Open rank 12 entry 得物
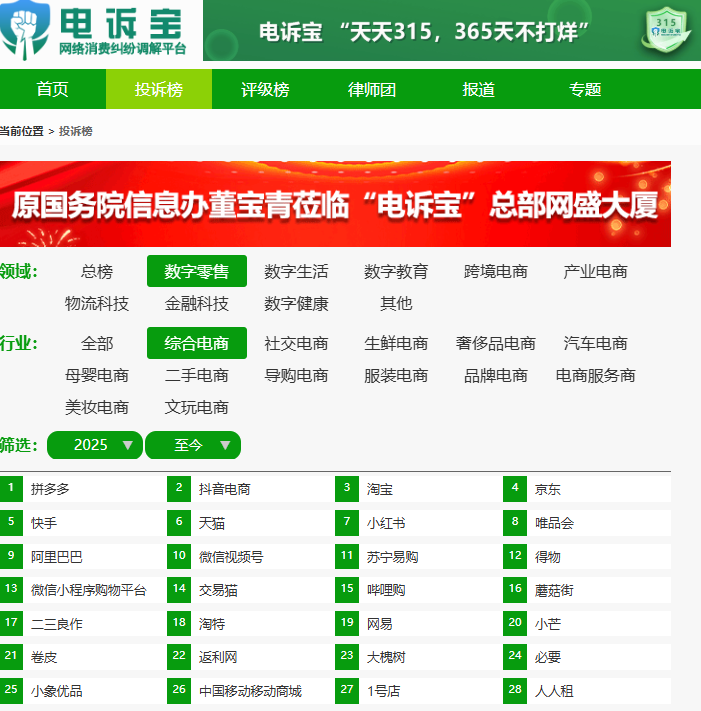 tap(548, 556)
